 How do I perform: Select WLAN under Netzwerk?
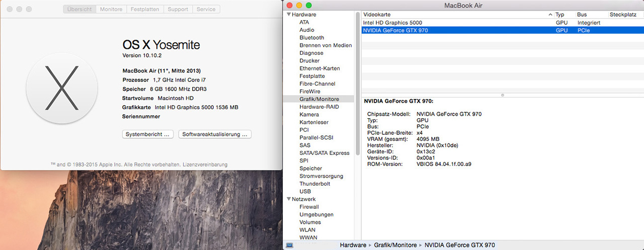click(x=308, y=230)
